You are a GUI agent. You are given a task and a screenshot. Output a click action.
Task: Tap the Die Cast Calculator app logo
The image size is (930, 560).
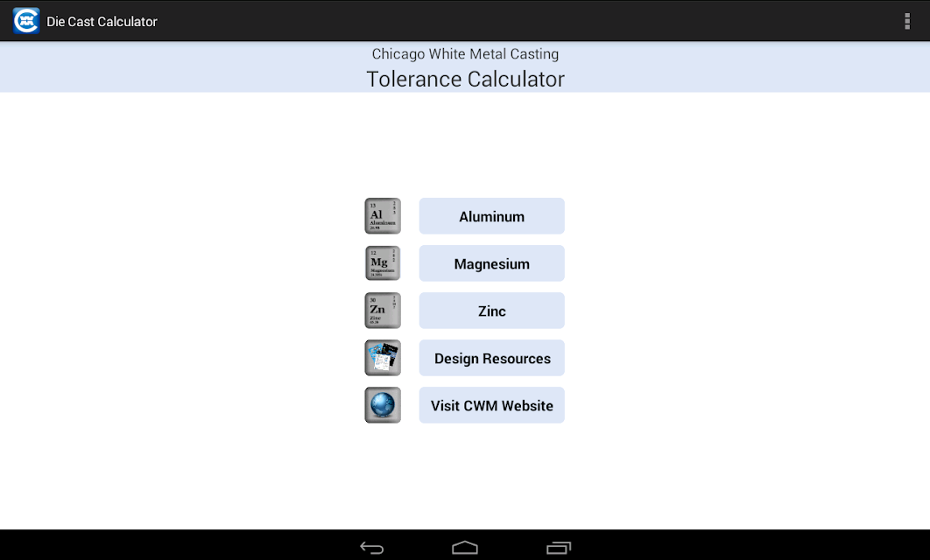26,21
